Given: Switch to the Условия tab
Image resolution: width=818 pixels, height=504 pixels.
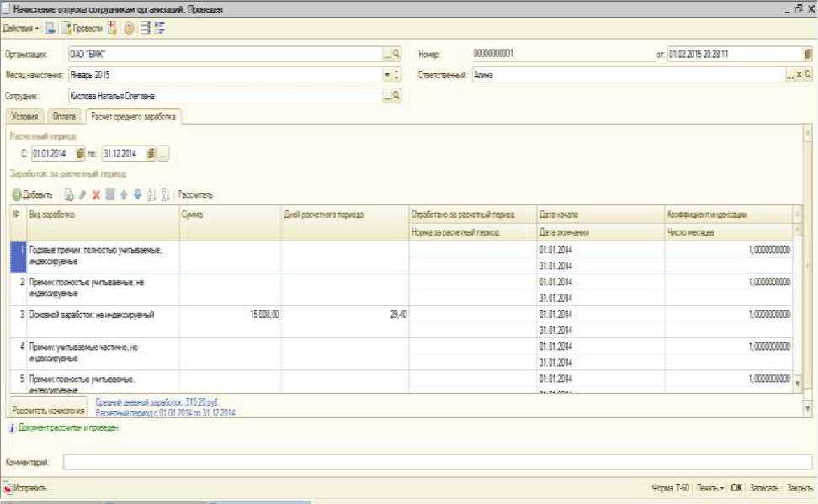Looking at the screenshot, I should coord(24,119).
